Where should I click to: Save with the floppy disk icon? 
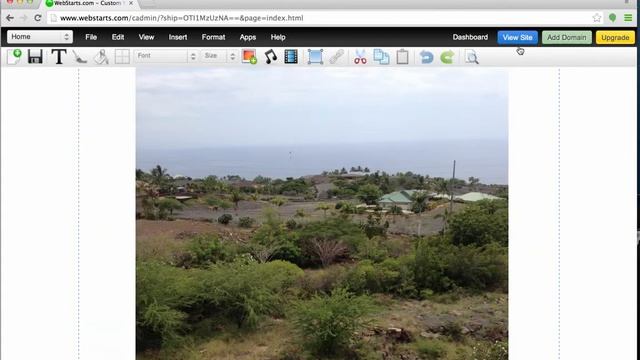point(35,56)
